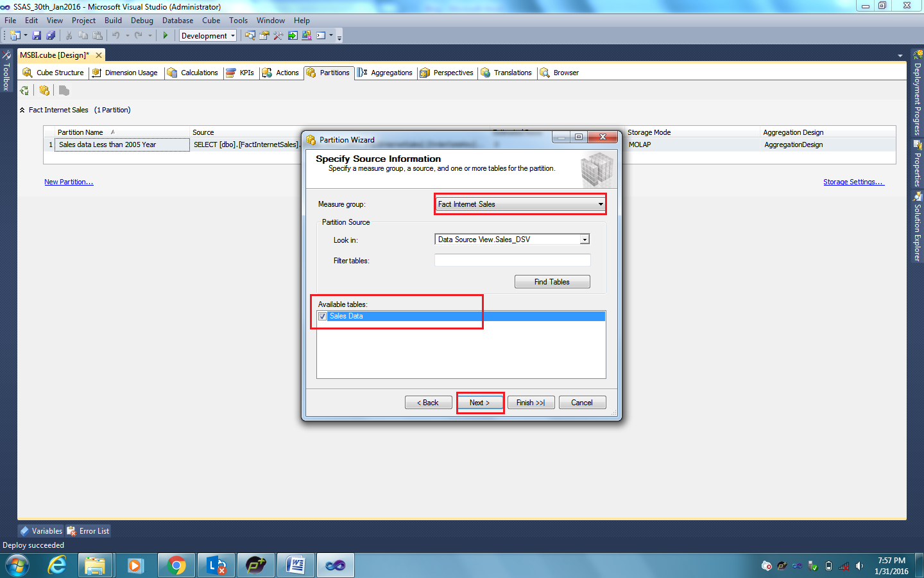Open the Solution Explorer toolbar icon
924x578 pixels.
pyautogui.click(x=250, y=35)
